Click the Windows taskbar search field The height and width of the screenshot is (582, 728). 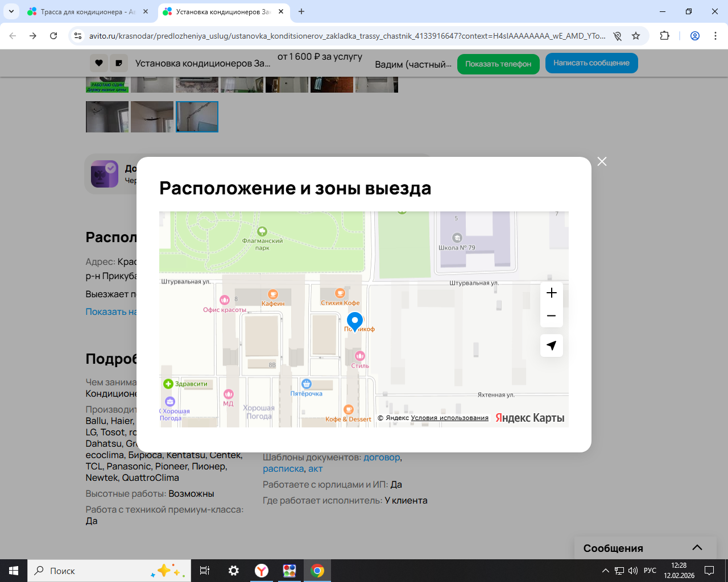[94, 571]
